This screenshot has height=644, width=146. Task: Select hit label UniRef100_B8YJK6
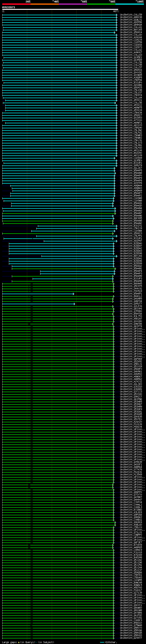point(131,256)
